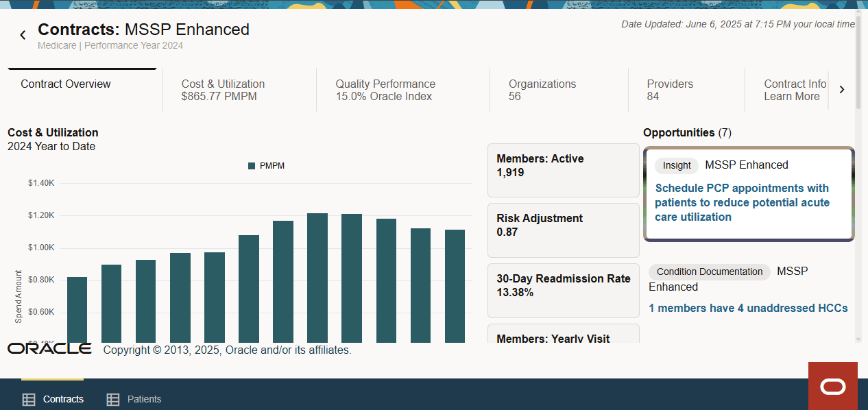
Task: Click the tallest PMPM bar in chart
Action: point(317,278)
